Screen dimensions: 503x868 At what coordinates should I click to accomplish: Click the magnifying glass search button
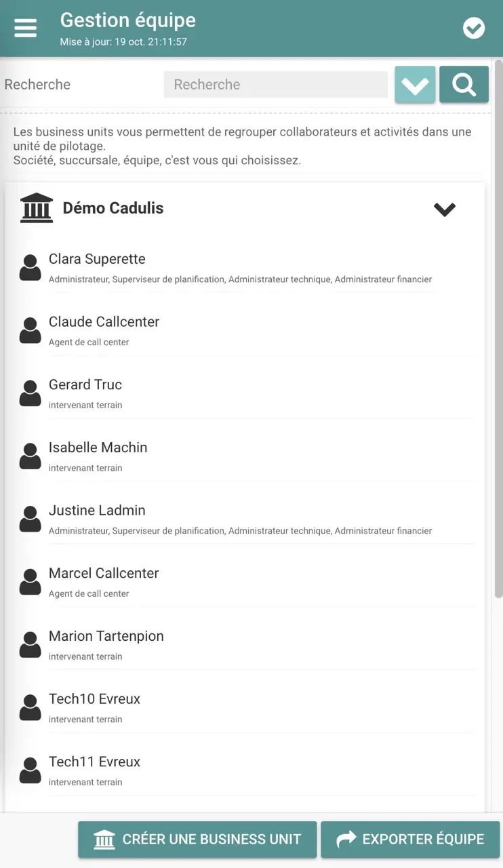click(x=464, y=85)
